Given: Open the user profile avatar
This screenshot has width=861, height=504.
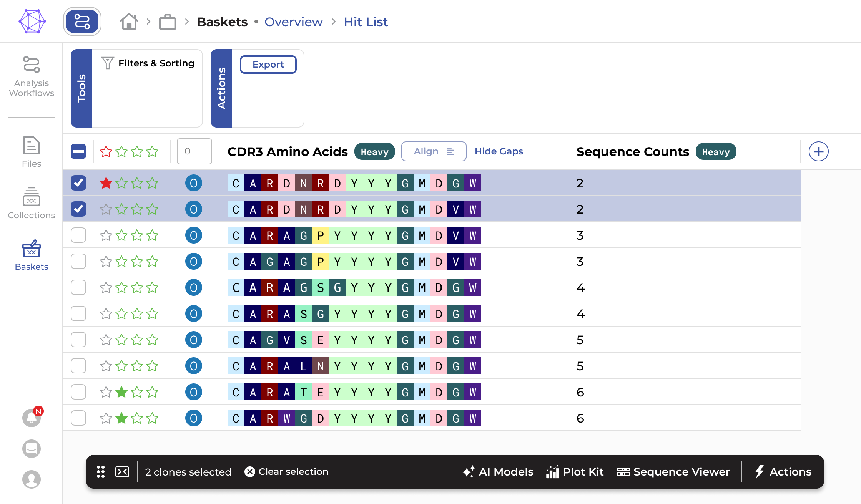Looking at the screenshot, I should (32, 479).
